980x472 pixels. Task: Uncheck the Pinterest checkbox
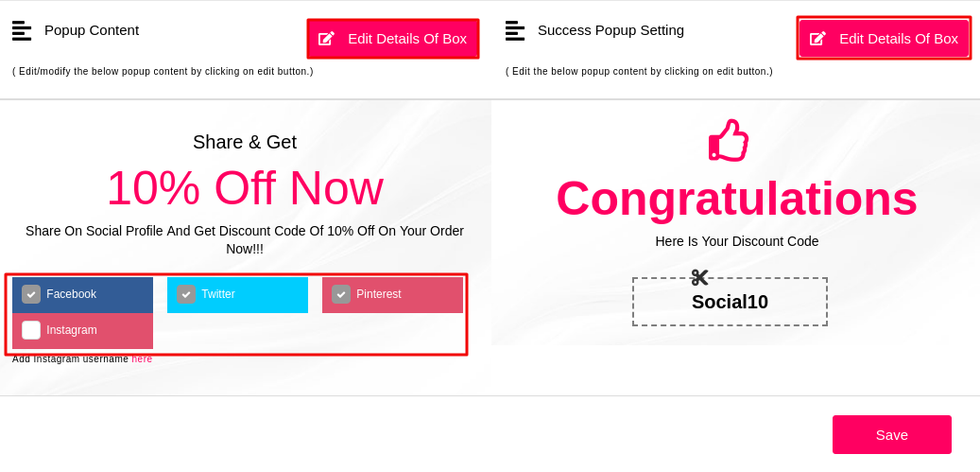point(341,294)
